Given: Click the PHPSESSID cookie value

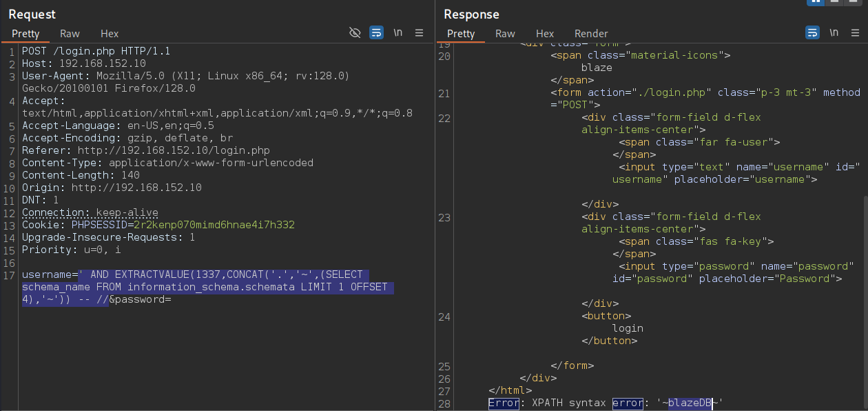Looking at the screenshot, I should tap(214, 225).
